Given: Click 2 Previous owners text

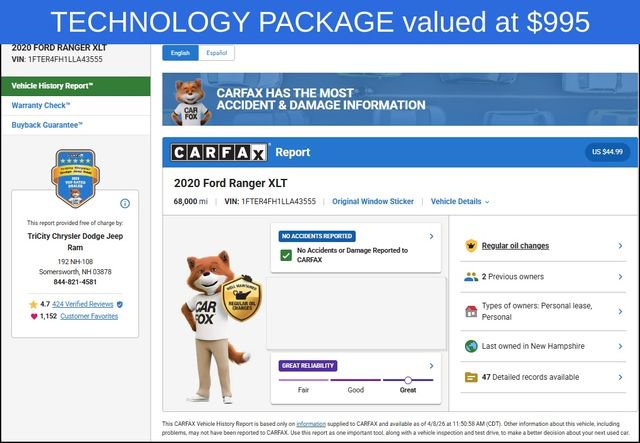Looking at the screenshot, I should (x=513, y=277).
